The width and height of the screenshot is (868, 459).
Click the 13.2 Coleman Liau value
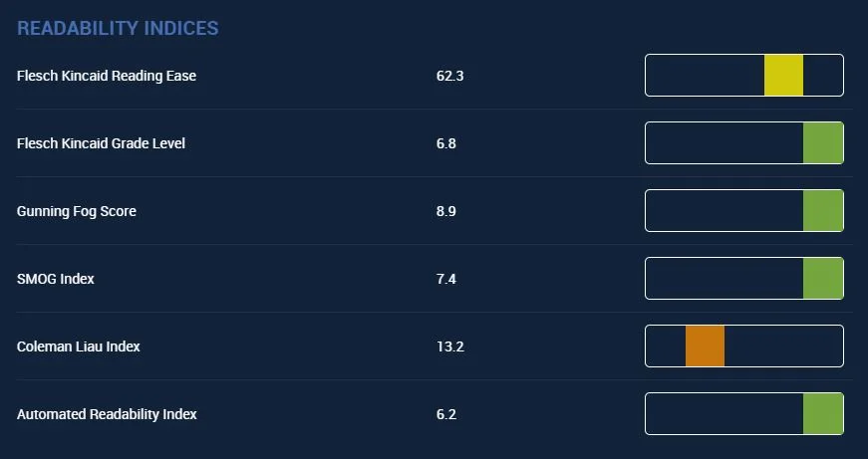tap(450, 346)
